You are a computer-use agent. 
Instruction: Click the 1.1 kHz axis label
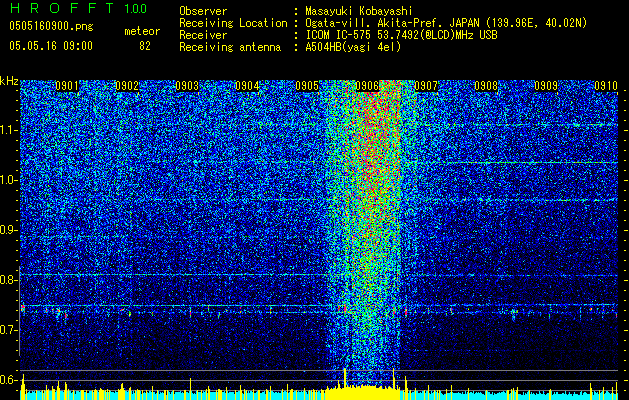(x=8, y=130)
